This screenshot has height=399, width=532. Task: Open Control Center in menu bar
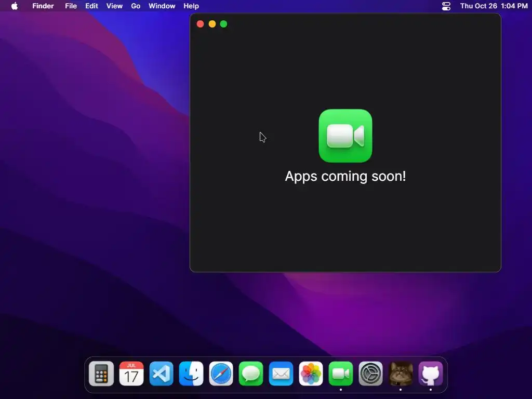446,6
